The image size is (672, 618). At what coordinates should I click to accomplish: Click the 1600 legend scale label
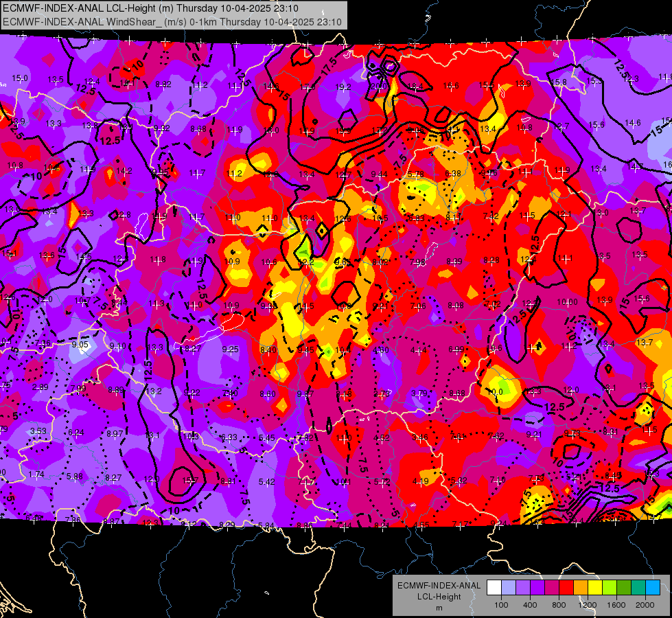(x=616, y=605)
